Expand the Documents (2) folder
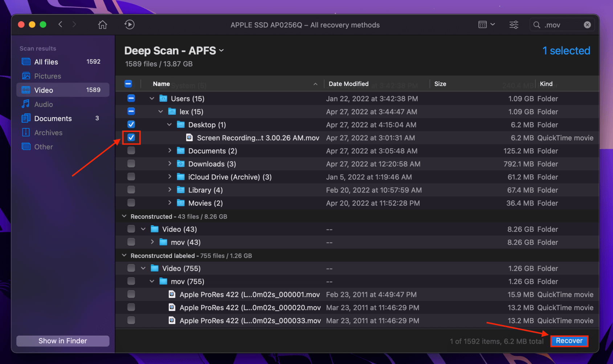The height and width of the screenshot is (364, 613). point(169,150)
